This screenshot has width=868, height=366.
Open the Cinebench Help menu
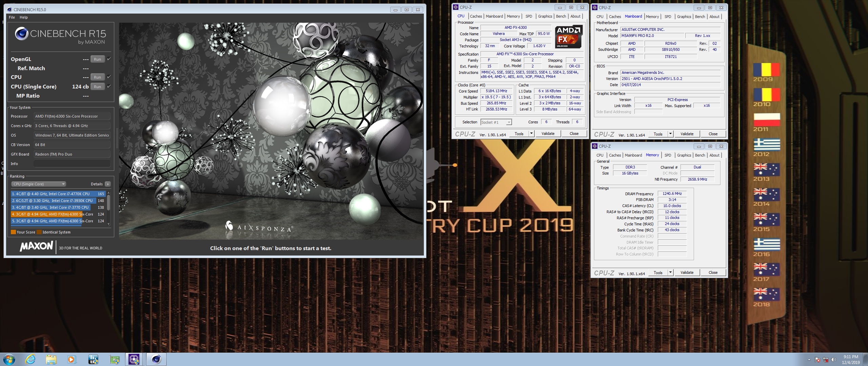(24, 17)
